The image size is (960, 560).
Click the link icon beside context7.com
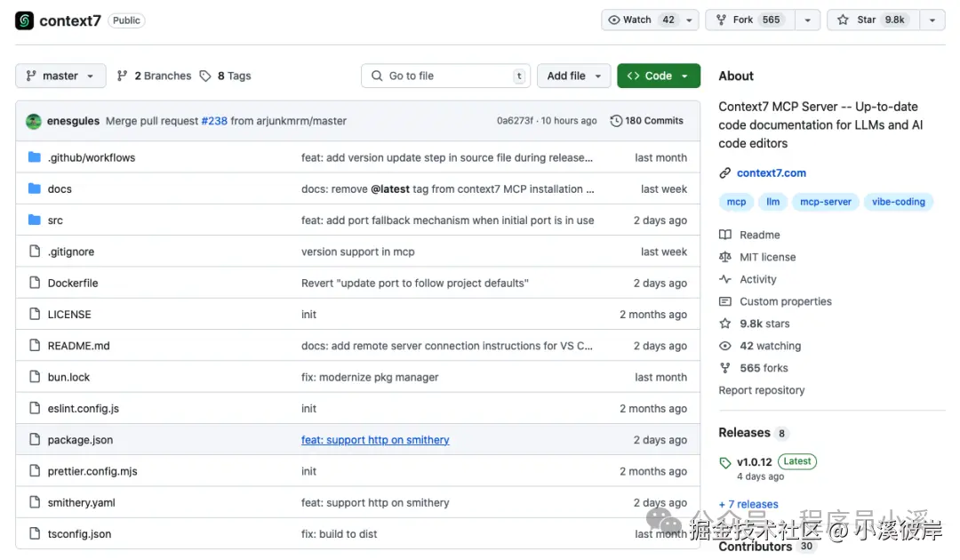(x=725, y=173)
